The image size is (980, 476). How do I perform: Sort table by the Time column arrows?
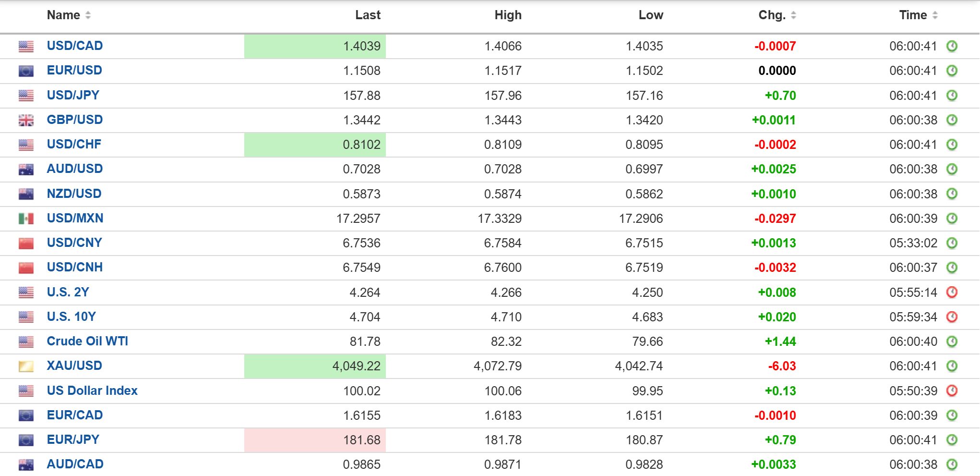[x=934, y=15]
